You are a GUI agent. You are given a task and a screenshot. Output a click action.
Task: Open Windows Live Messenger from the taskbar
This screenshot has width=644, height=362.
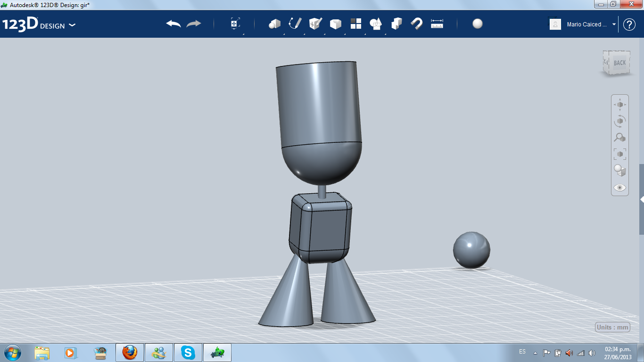click(159, 353)
